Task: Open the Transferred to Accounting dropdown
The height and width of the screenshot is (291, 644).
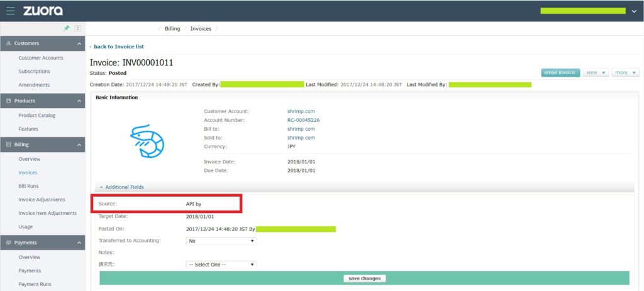Action: click(221, 241)
